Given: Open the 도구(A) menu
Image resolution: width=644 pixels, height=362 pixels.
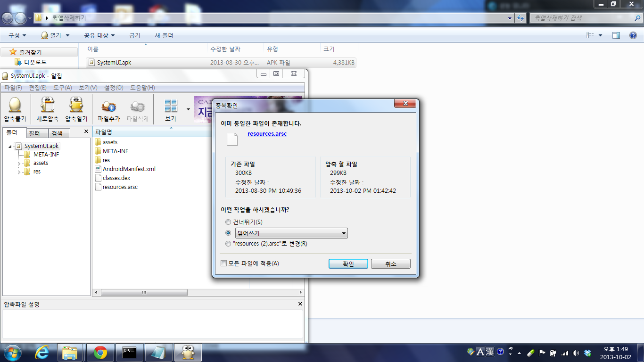Looking at the screenshot, I should click(x=62, y=88).
